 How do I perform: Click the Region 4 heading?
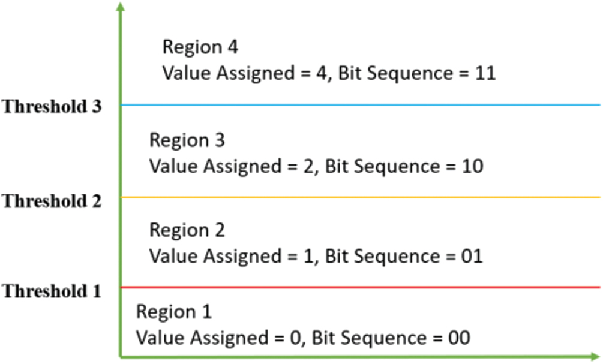click(200, 47)
